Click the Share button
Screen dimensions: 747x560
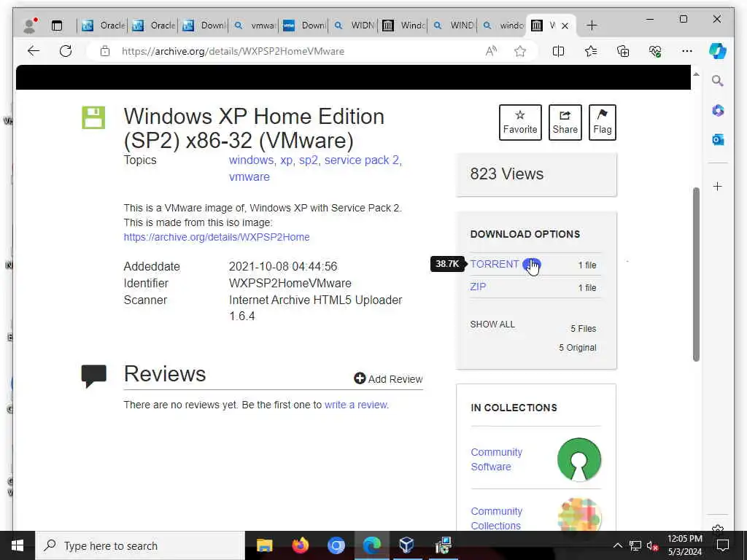[x=565, y=122]
